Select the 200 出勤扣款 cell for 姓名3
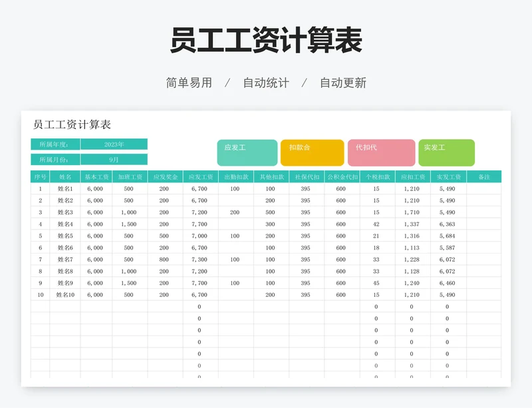Image resolution: width=532 pixels, height=408 pixels. tap(236, 212)
